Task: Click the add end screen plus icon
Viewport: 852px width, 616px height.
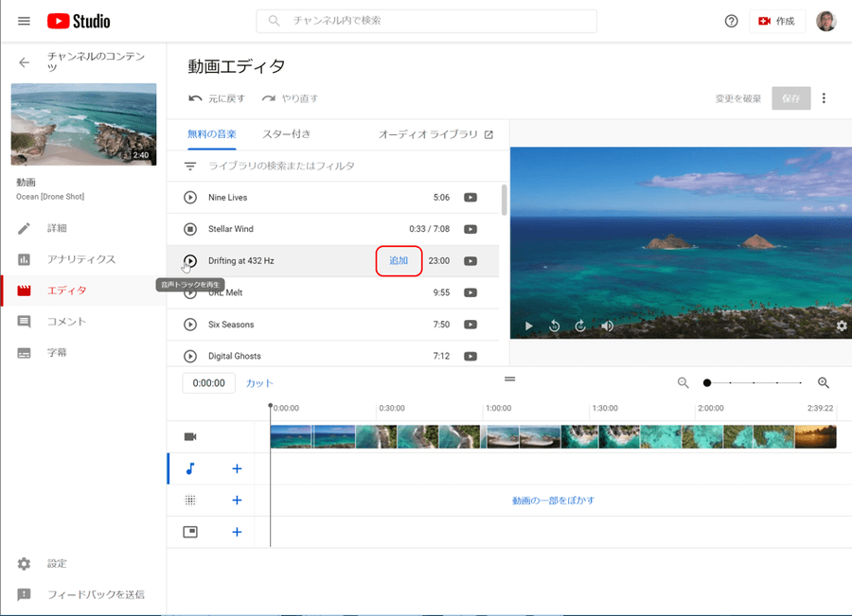Action: click(237, 532)
